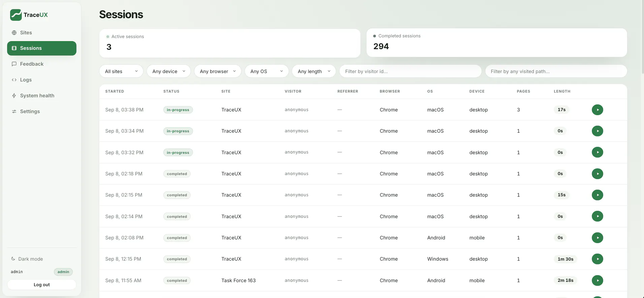The height and width of the screenshot is (298, 644).
Task: Click mobile in the 11:55 AM row
Action: [x=477, y=280]
